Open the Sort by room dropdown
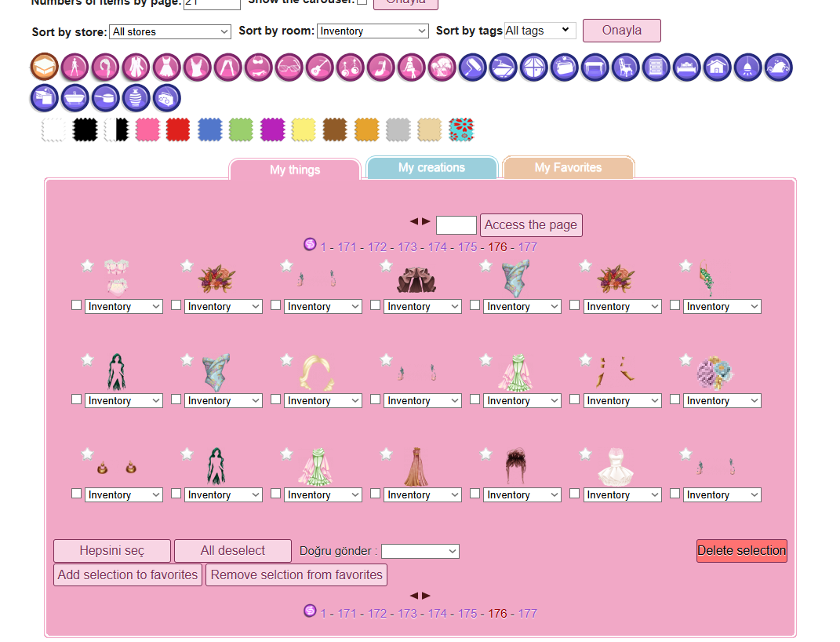 pyautogui.click(x=373, y=31)
